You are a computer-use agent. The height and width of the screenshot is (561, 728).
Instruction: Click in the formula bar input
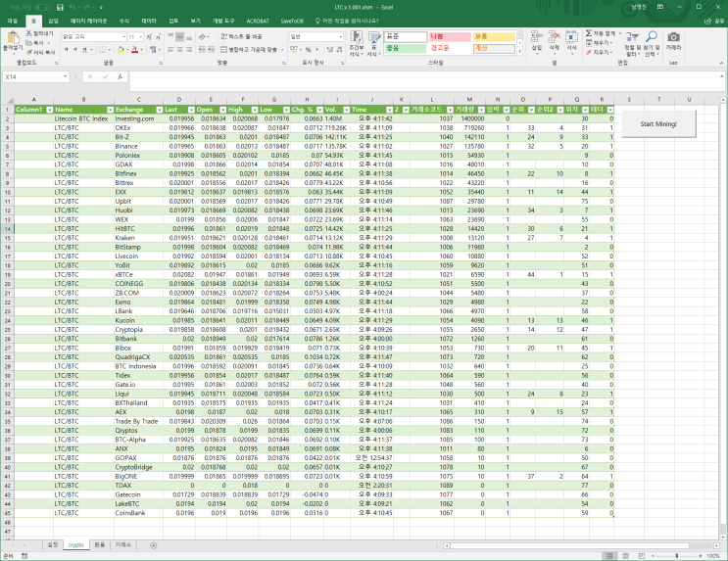pos(423,80)
